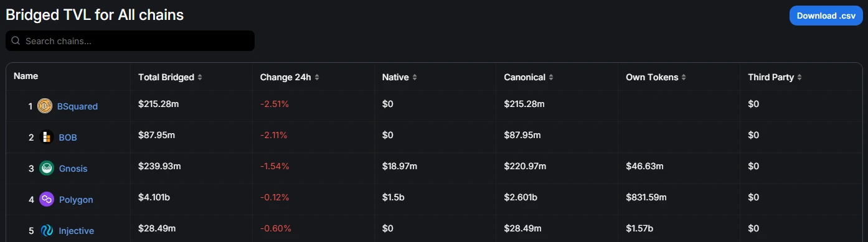This screenshot has height=242, width=868.
Task: Open the Gnosis chain link
Action: coord(73,169)
